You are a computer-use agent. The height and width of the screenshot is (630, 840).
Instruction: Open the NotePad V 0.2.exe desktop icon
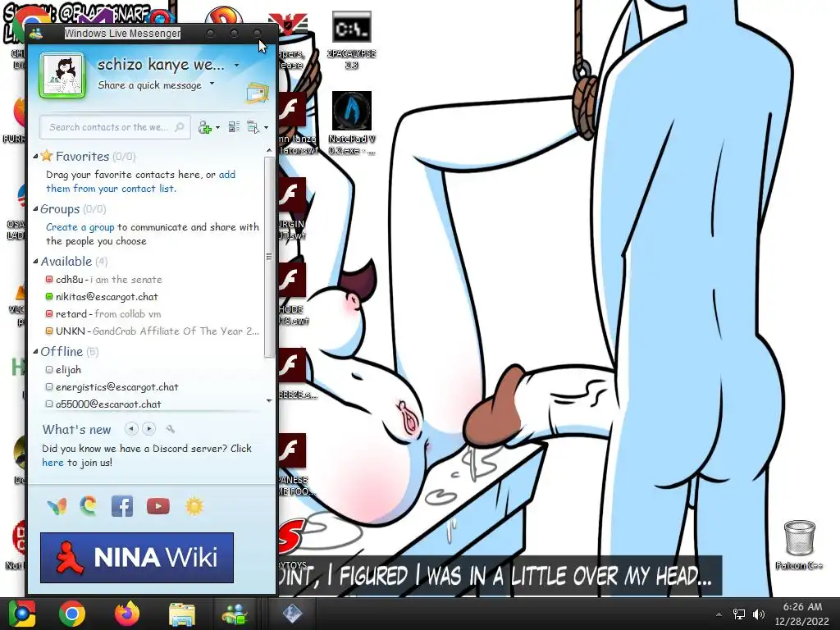(351, 123)
